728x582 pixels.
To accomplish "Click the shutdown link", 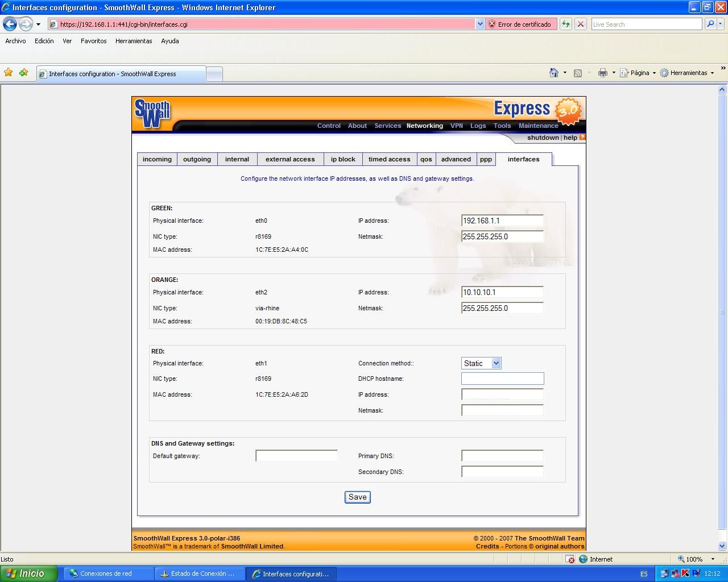I will point(542,137).
